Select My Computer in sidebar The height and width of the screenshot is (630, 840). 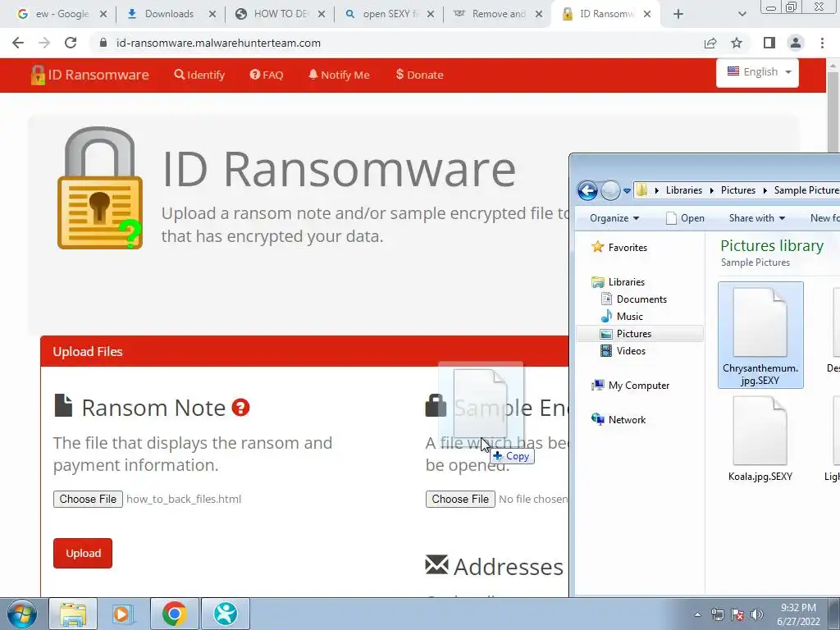point(631,386)
